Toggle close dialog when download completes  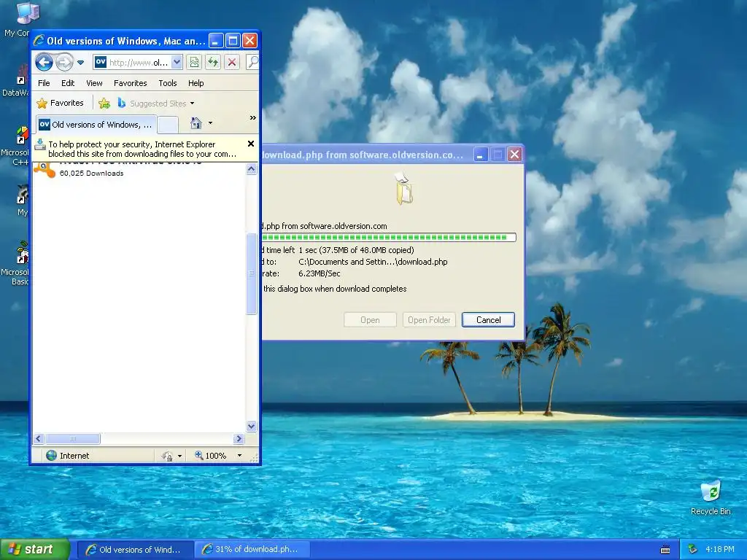334,289
